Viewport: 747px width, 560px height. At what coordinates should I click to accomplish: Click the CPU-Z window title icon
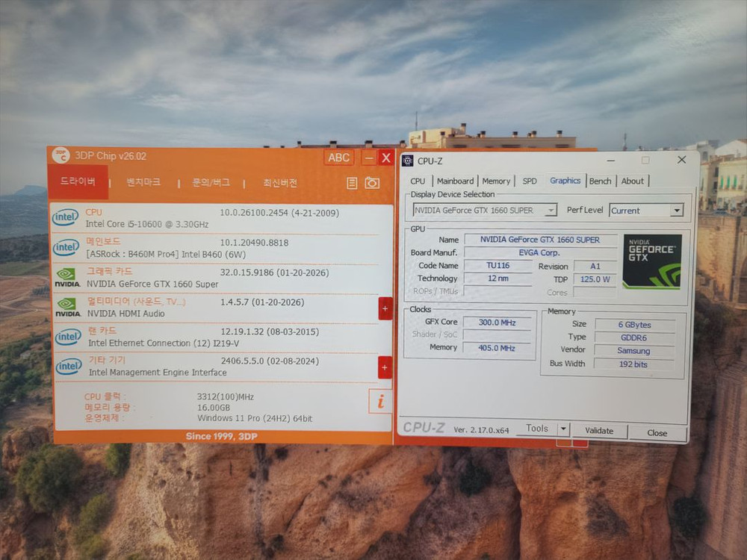[x=407, y=161]
